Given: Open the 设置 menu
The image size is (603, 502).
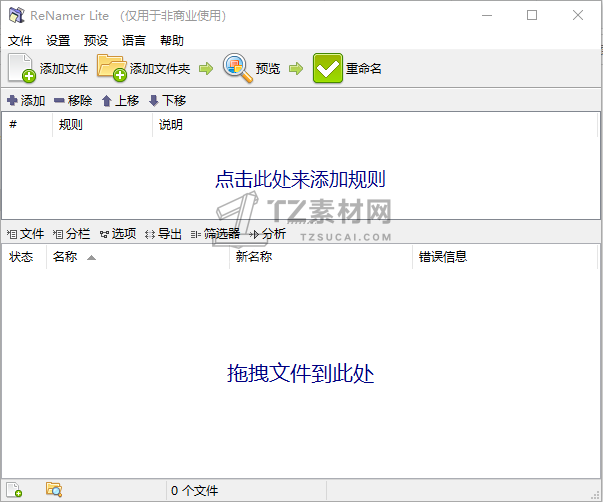Looking at the screenshot, I should tap(58, 40).
